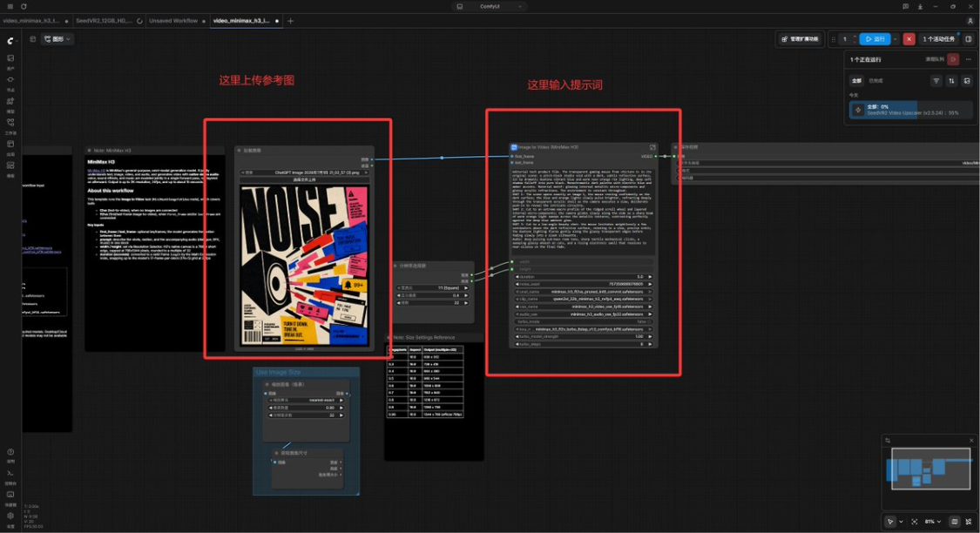Image resolution: width=980 pixels, height=533 pixels.
Task: Open the keyboard shortcuts sidebar icon
Action: (x=10, y=496)
